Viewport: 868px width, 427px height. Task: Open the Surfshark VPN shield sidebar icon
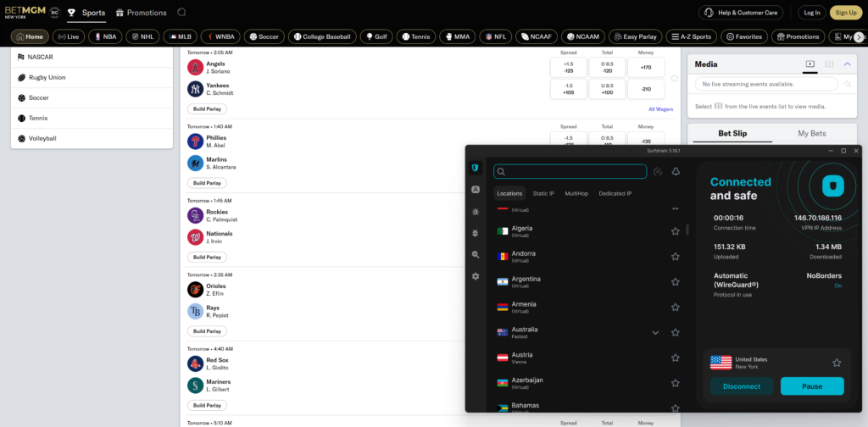click(475, 168)
